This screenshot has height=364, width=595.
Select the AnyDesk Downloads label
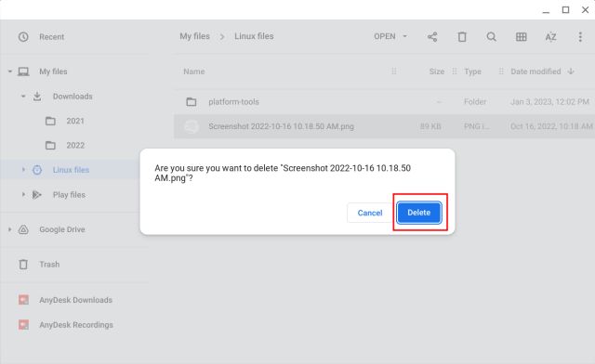click(x=75, y=300)
